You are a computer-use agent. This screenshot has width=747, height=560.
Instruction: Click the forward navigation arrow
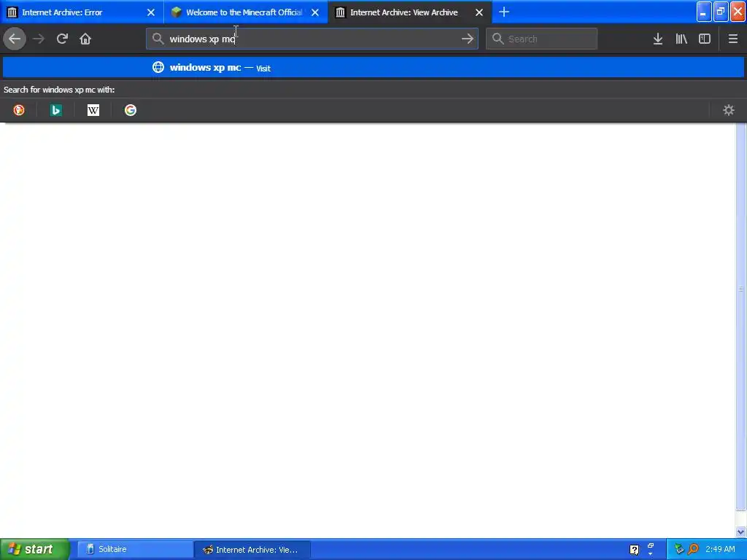point(39,39)
